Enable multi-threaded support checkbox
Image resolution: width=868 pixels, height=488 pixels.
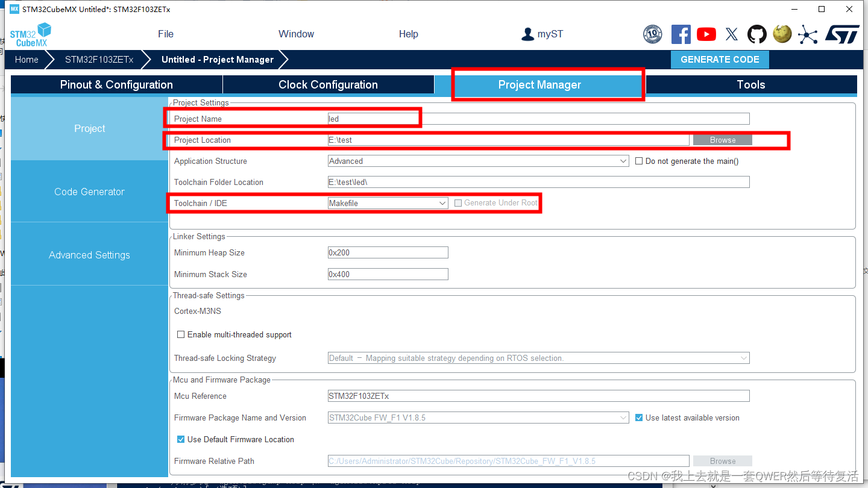(x=181, y=334)
